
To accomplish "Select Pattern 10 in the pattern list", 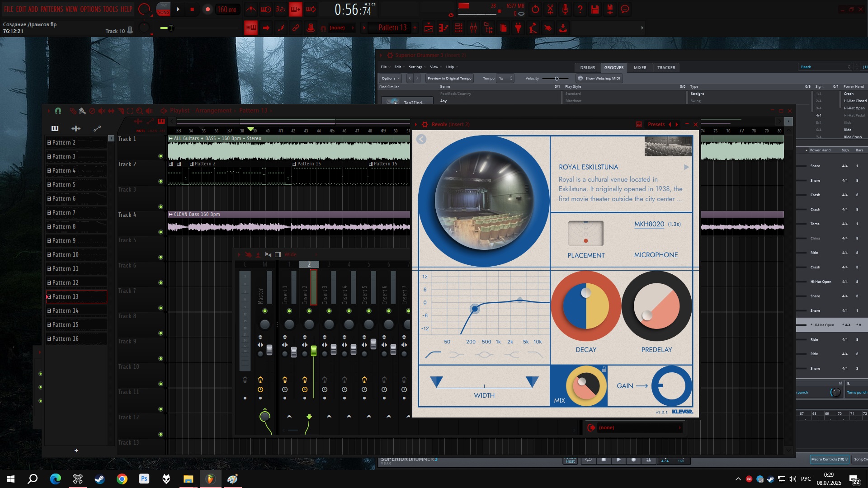I will coord(66,255).
